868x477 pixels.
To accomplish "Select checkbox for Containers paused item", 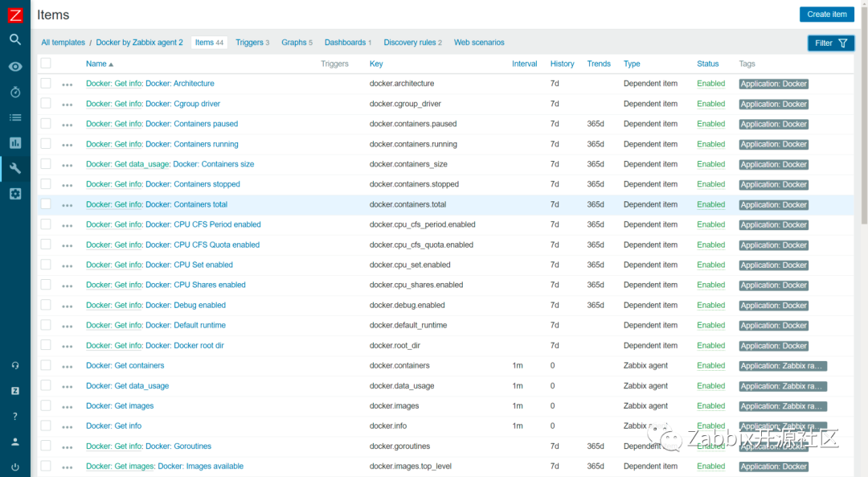I will (46, 124).
